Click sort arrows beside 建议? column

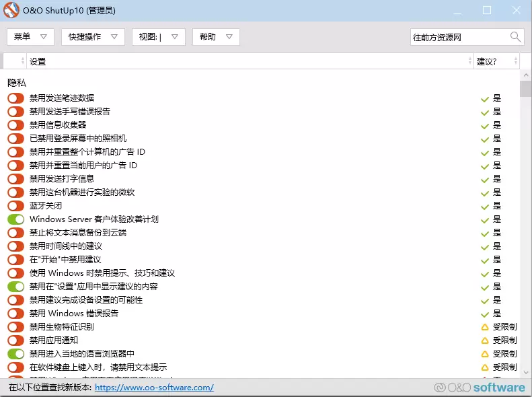[x=516, y=61]
